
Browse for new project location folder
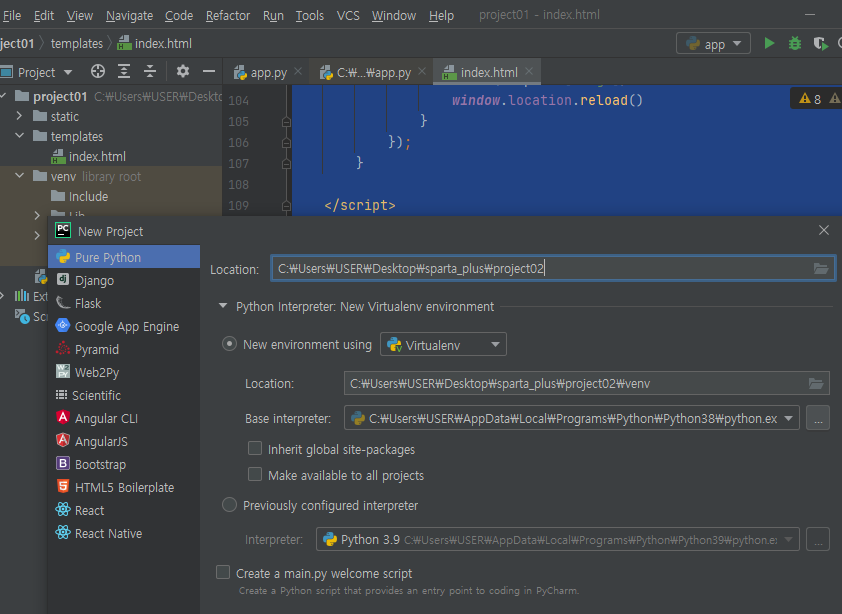point(821,269)
